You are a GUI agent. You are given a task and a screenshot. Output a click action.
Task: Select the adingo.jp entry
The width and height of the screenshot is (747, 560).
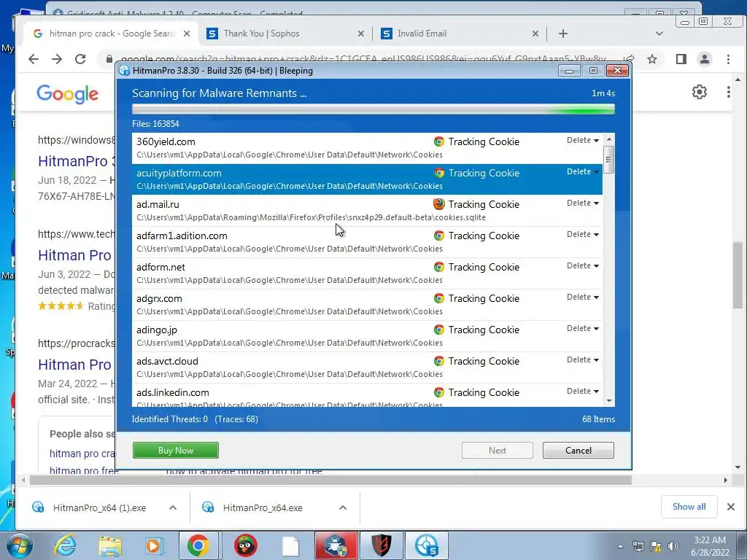pyautogui.click(x=368, y=336)
